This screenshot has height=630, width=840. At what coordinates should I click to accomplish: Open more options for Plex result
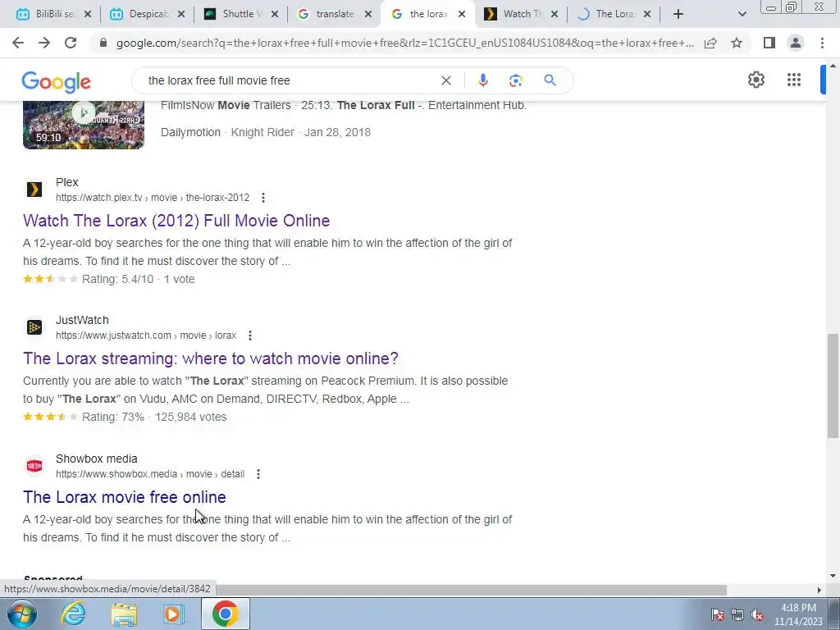(263, 198)
